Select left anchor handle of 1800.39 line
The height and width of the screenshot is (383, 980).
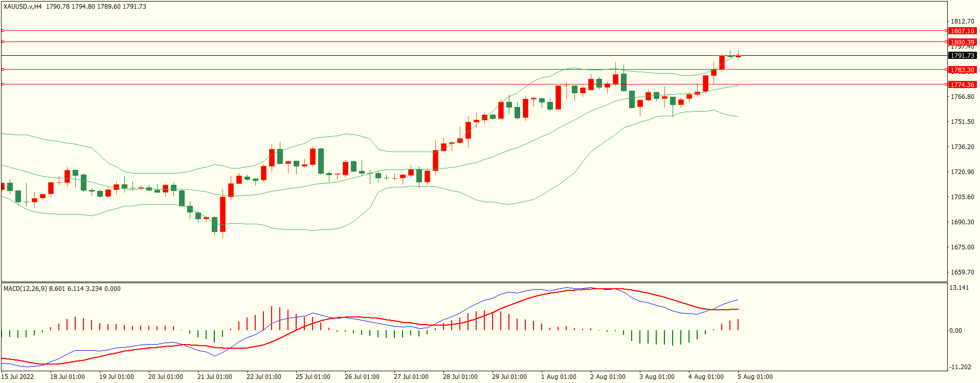(x=3, y=41)
